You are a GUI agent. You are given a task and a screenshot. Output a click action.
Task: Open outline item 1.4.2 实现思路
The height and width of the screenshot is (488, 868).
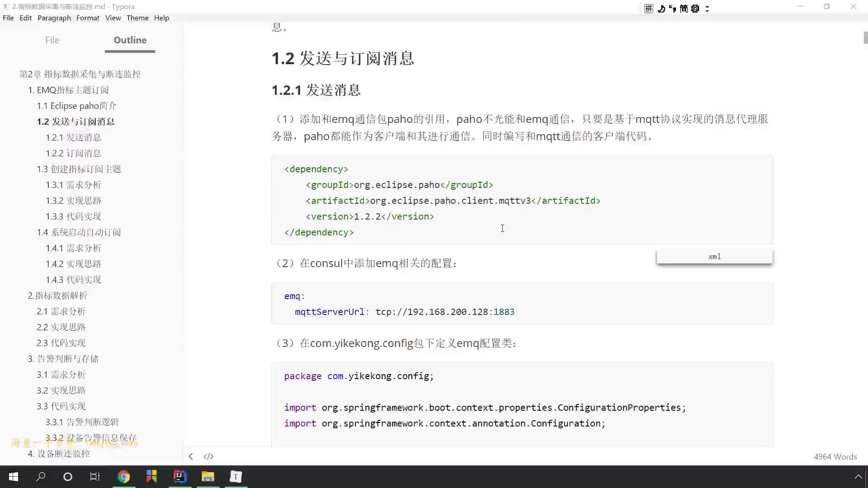(73, 264)
